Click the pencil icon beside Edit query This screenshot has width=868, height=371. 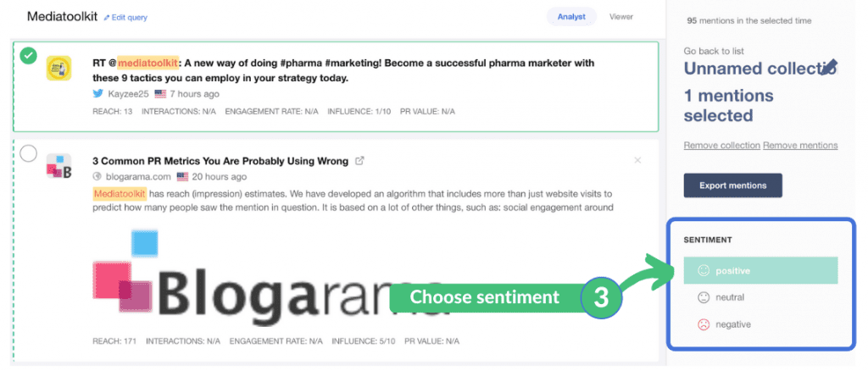[x=107, y=18]
